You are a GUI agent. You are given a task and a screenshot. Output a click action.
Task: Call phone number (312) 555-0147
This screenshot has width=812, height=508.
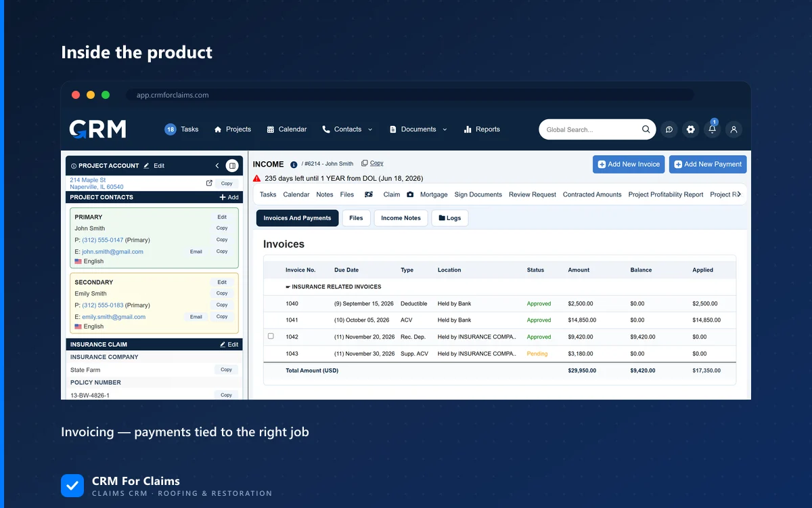click(103, 240)
